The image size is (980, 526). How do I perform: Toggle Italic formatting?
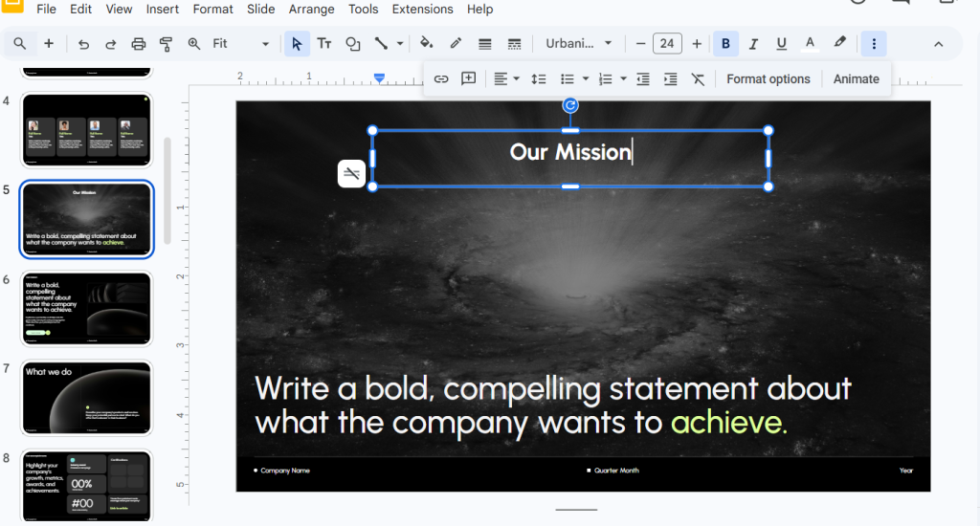click(753, 44)
